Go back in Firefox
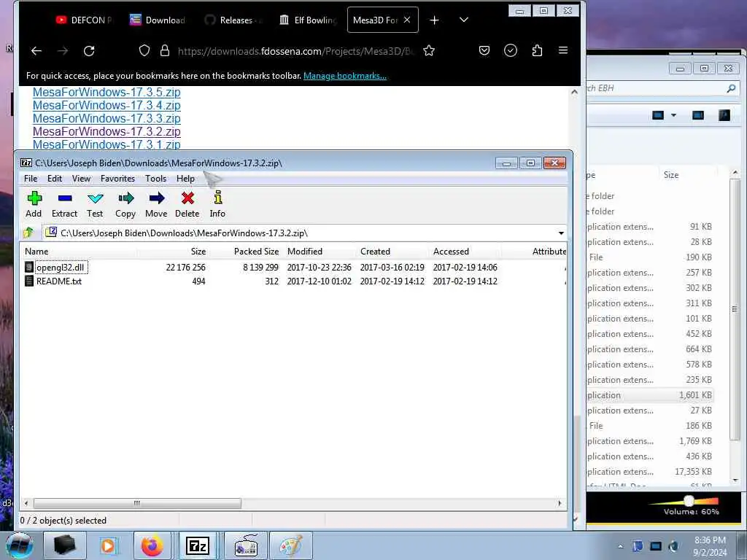Viewport: 747px width, 560px height. coord(36,50)
